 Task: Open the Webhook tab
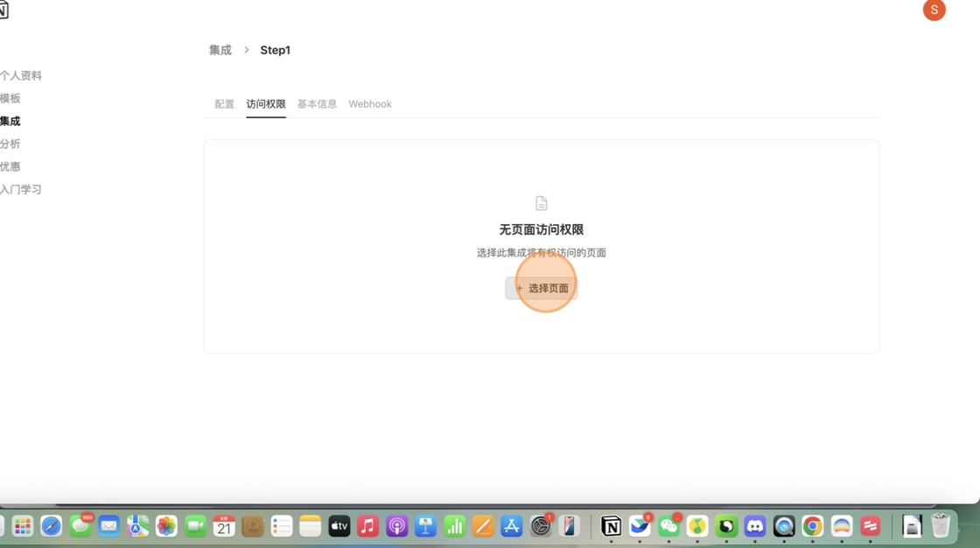click(x=370, y=104)
